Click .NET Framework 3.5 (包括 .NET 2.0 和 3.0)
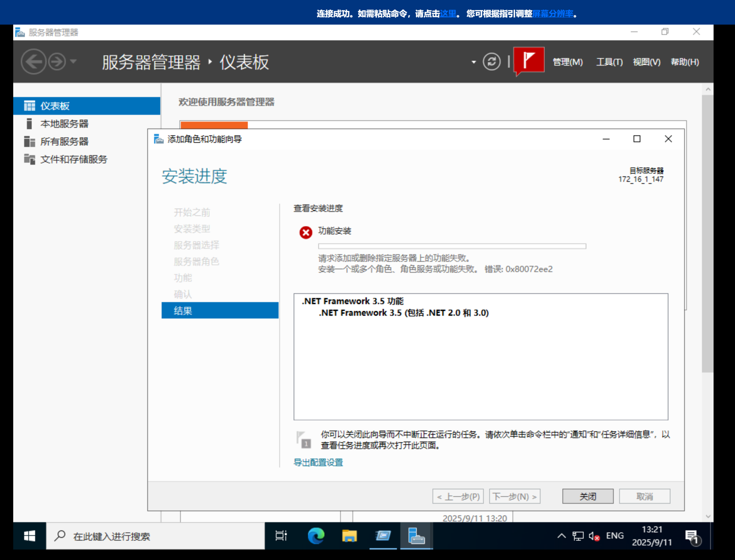The image size is (735, 560). pos(404,313)
